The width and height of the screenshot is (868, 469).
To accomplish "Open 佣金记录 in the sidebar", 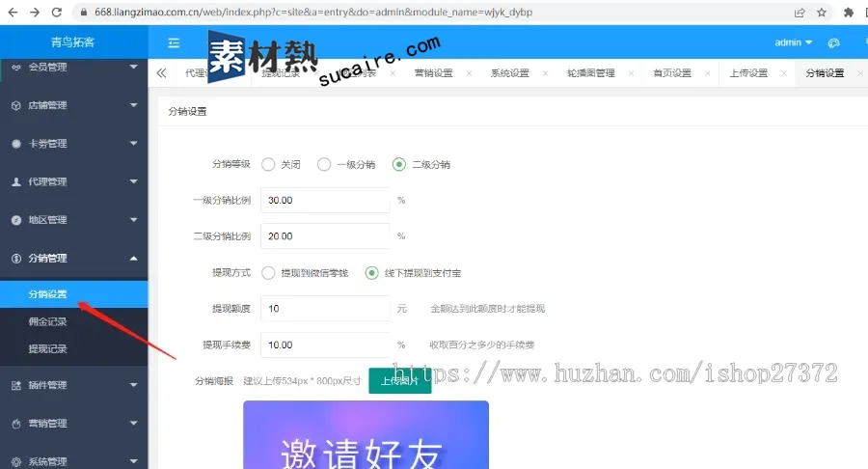I will pyautogui.click(x=47, y=321).
